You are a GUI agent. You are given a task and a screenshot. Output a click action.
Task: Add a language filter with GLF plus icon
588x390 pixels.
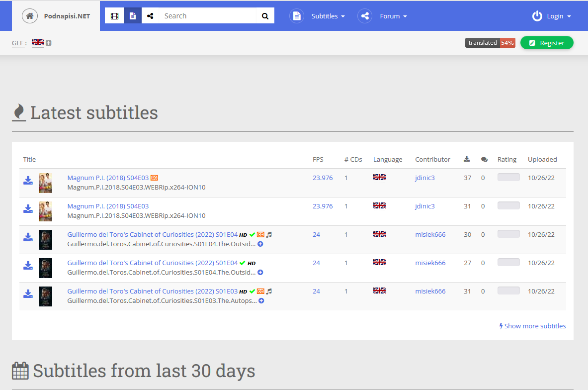(x=49, y=43)
